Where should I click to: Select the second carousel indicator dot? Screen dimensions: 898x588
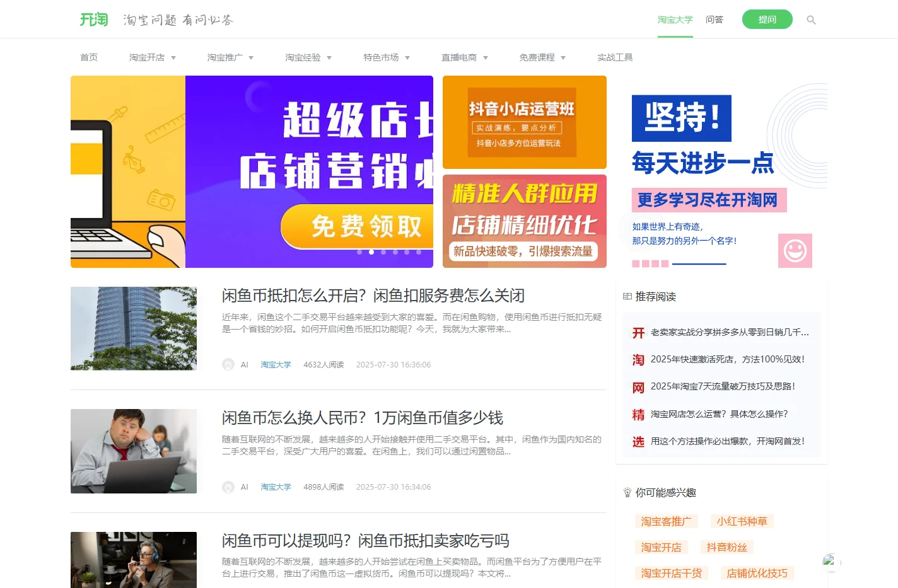[371, 252]
